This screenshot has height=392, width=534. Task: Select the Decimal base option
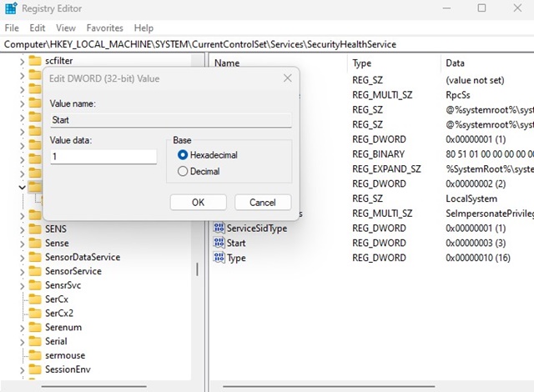183,171
